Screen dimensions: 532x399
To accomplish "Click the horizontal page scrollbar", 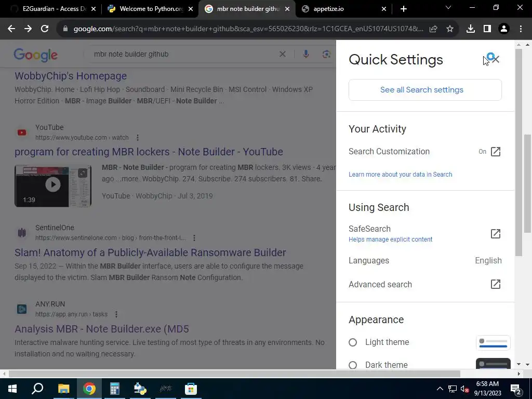I will tap(234, 374).
